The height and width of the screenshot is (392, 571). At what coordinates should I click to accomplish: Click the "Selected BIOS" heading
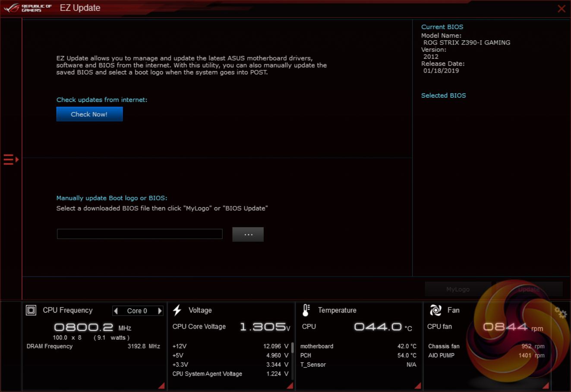[x=444, y=95]
